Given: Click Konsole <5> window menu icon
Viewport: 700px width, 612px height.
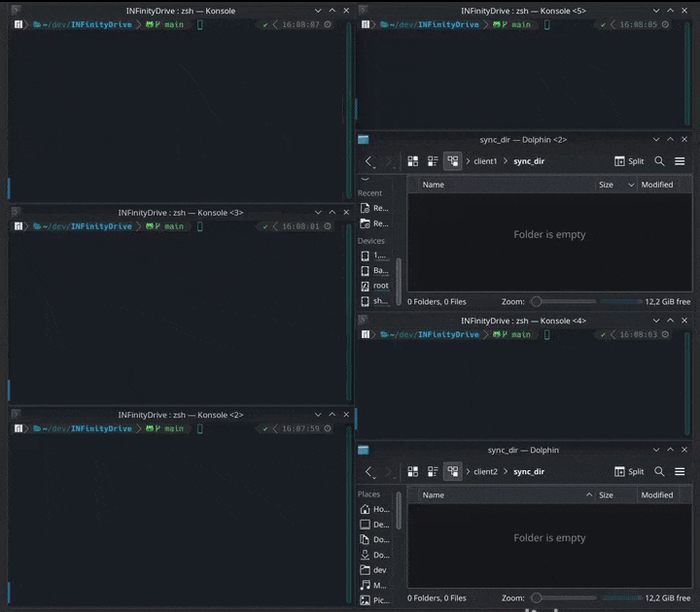Looking at the screenshot, I should pyautogui.click(x=363, y=10).
